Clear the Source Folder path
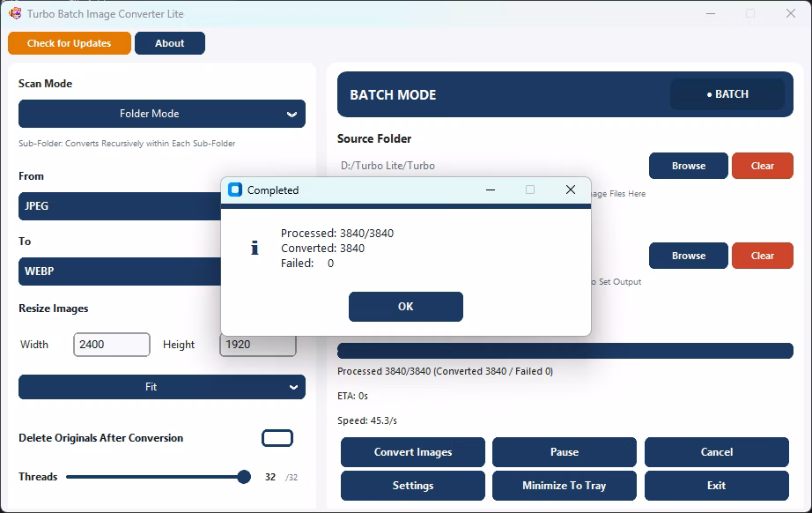 point(763,166)
